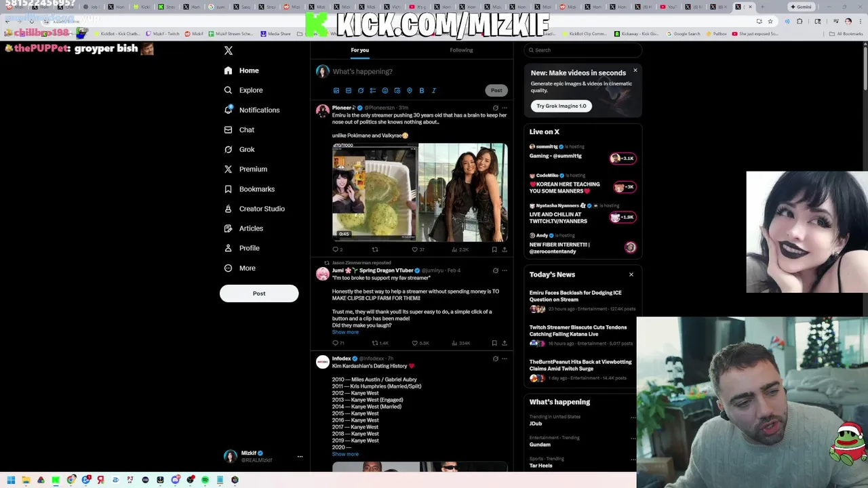Screen dimensions: 868x488
Task: Toggle italic formatting in composer
Action: (x=434, y=90)
